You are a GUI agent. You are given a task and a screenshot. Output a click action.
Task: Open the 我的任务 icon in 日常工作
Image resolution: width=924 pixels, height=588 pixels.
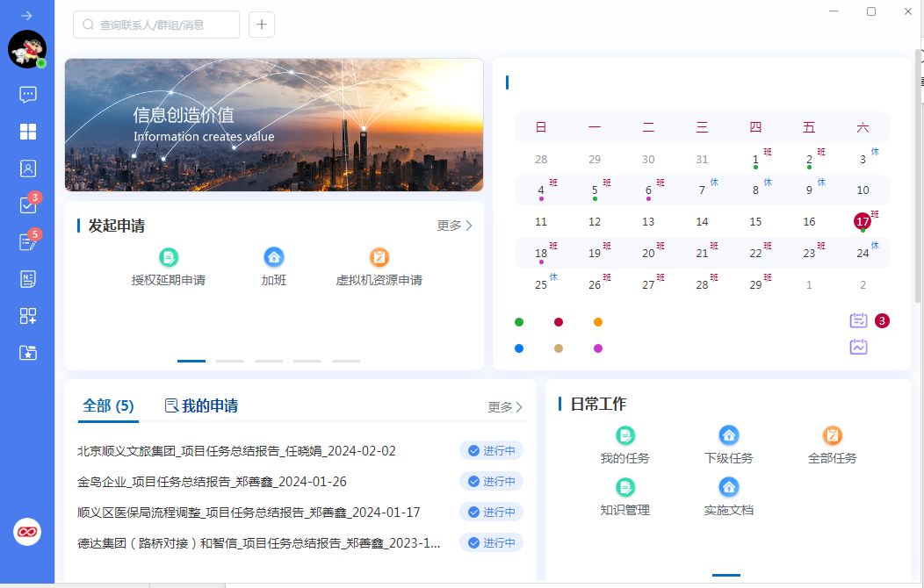[626, 434]
